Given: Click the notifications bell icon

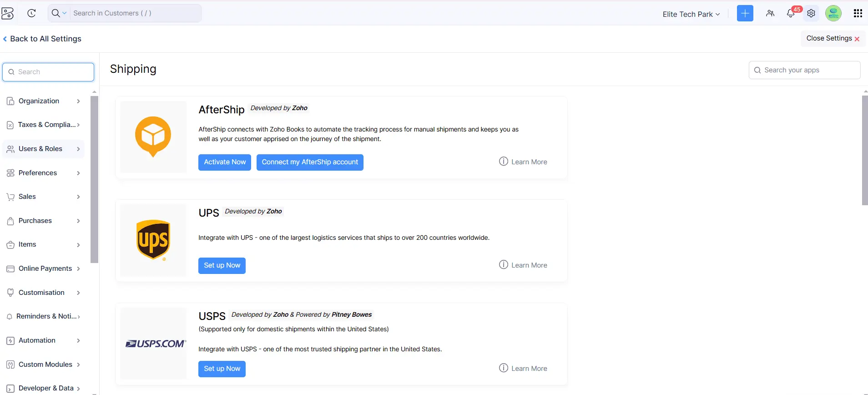Looking at the screenshot, I should coord(791,14).
